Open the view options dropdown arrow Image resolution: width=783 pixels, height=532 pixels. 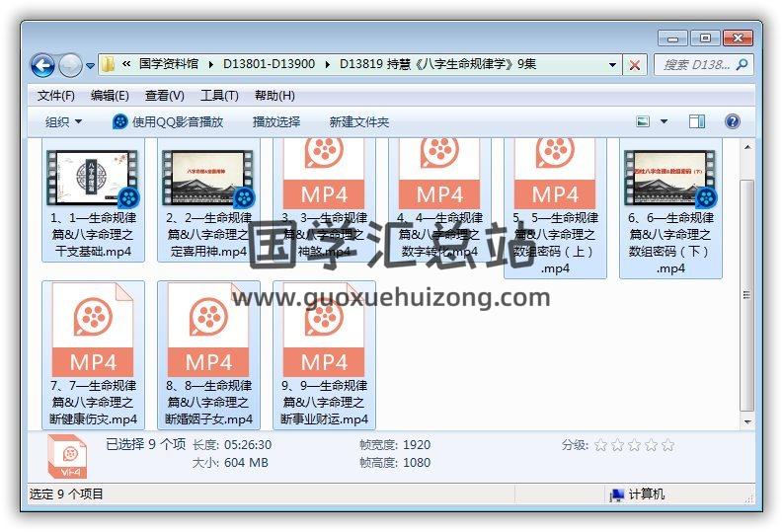pos(664,121)
